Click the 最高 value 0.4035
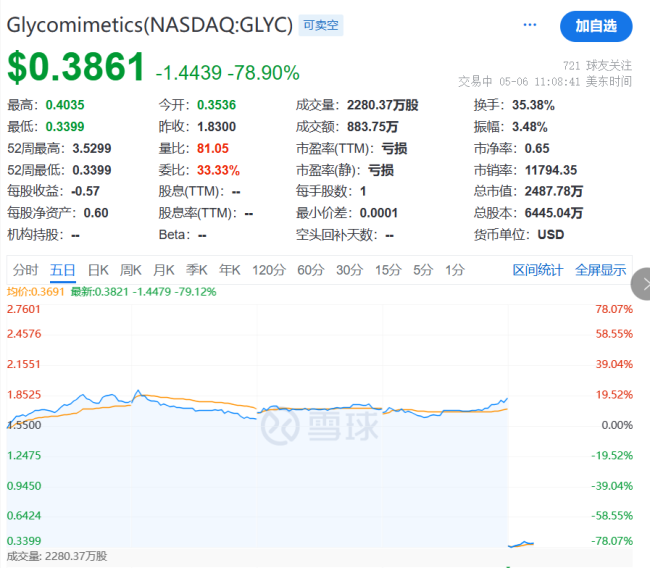 (x=65, y=105)
